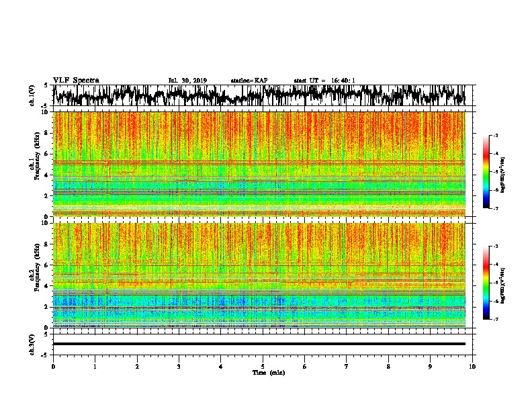Click the "8" frequency tick of ch.1 spectrogram

click(47, 133)
